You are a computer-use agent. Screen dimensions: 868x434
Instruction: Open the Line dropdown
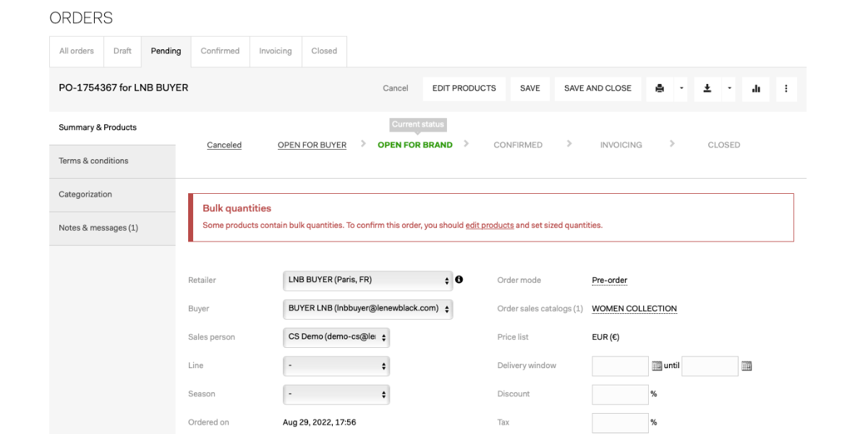(336, 366)
